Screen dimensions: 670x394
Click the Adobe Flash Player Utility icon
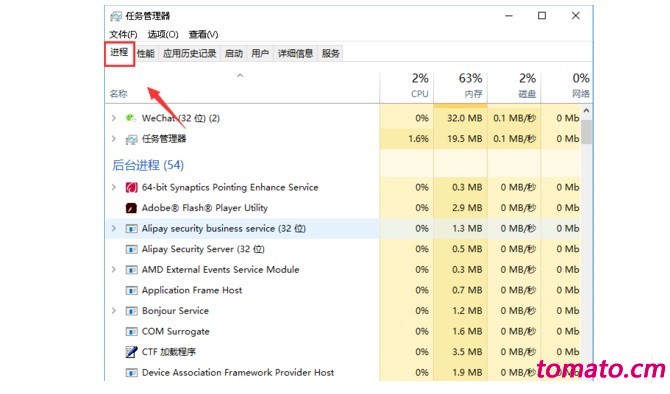click(x=131, y=208)
